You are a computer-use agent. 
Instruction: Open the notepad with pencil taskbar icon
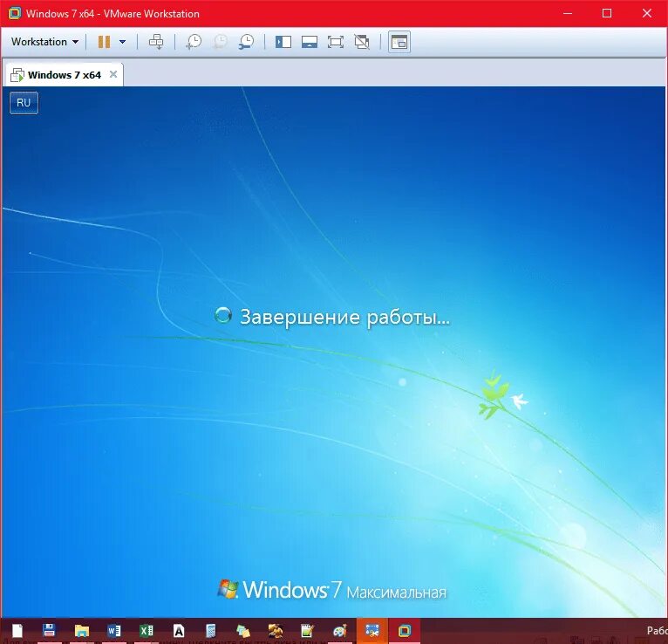coord(307,631)
